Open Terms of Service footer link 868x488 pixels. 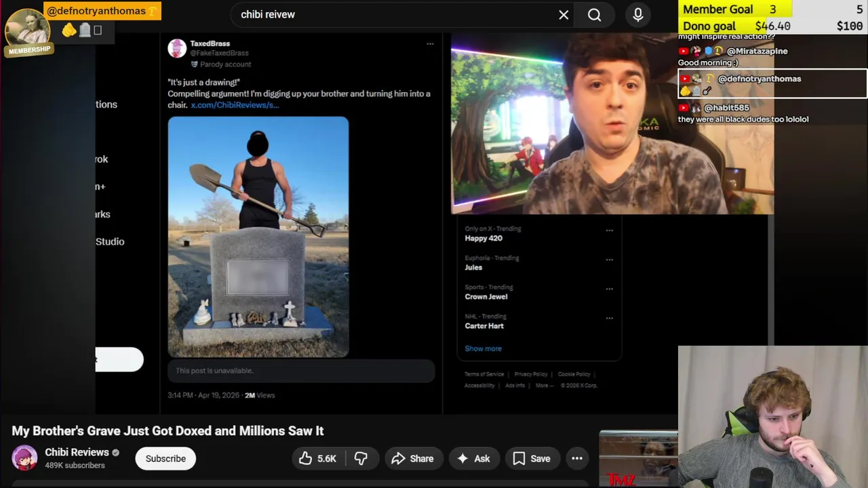click(x=484, y=374)
